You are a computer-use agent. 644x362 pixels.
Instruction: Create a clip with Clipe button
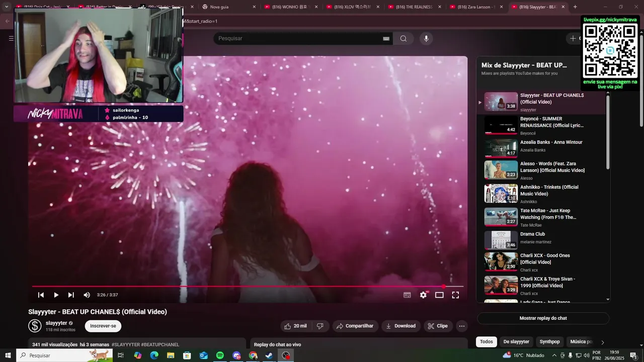(438, 326)
